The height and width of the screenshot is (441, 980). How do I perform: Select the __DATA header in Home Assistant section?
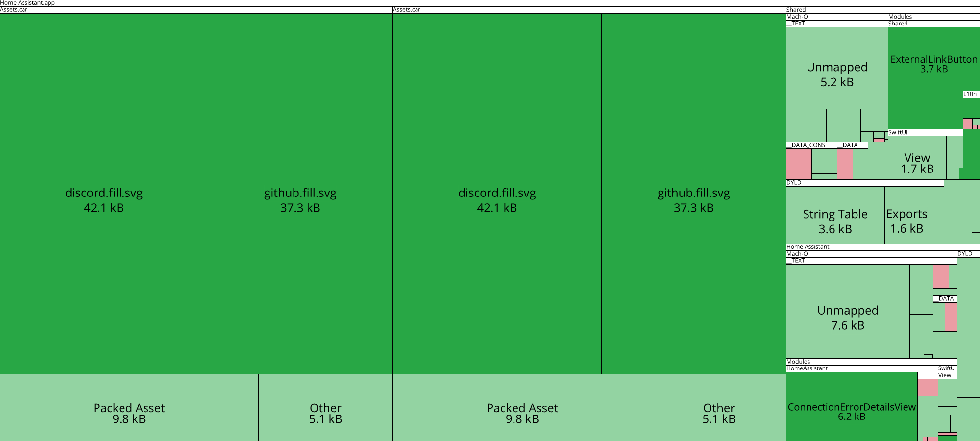click(945, 299)
